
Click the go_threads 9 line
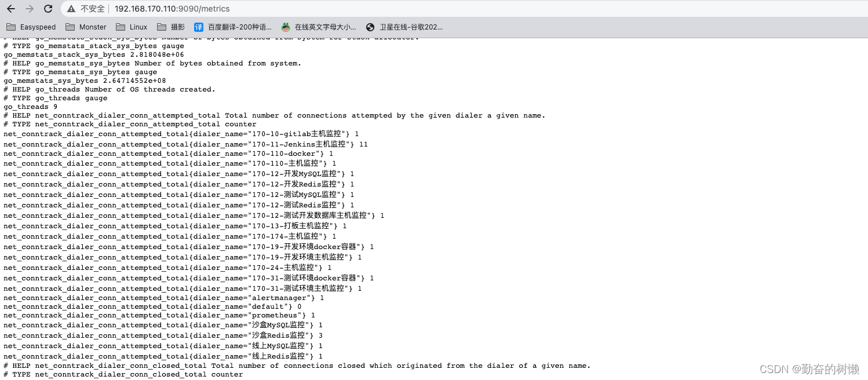(x=30, y=107)
